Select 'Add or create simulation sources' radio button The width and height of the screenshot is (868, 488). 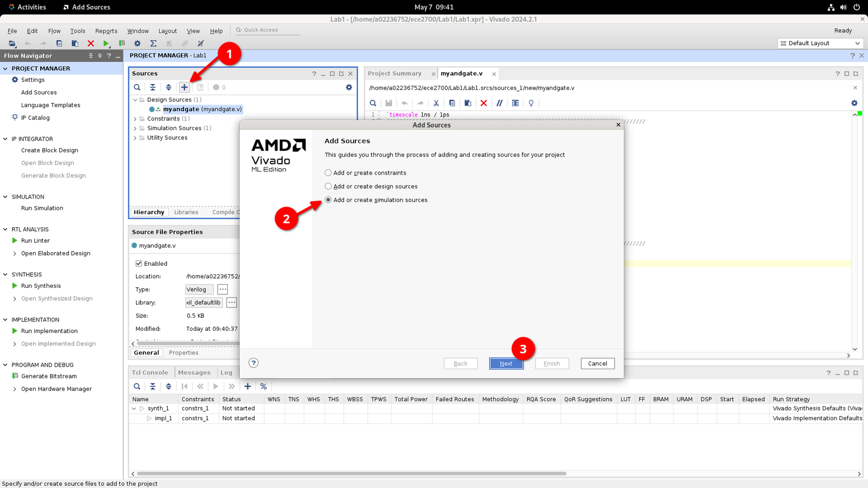coord(328,200)
